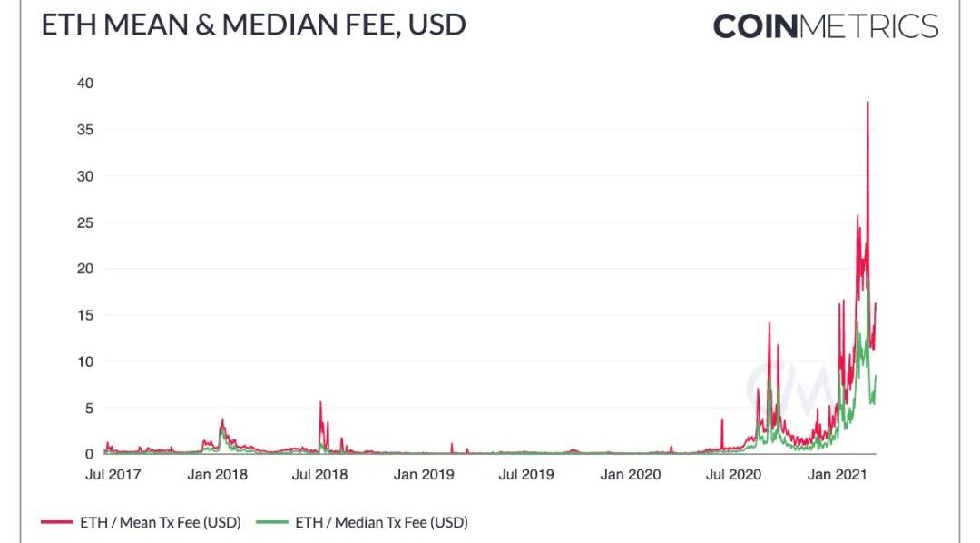Click the Coin Metrics logo

coord(825,25)
